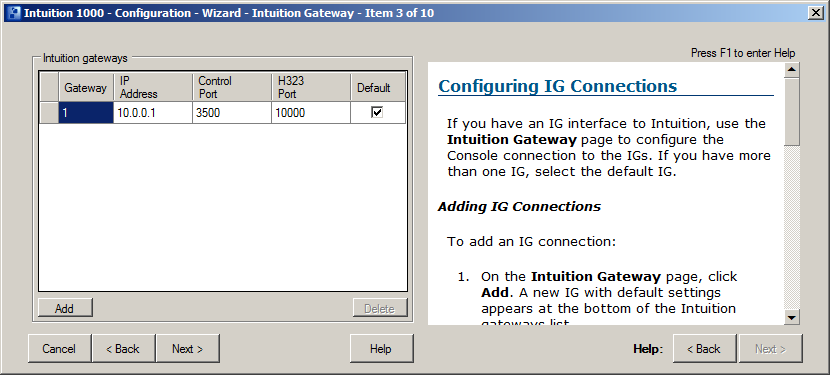This screenshot has width=830, height=375.
Task: Select the H323 Port cell 10000
Action: [x=311, y=113]
